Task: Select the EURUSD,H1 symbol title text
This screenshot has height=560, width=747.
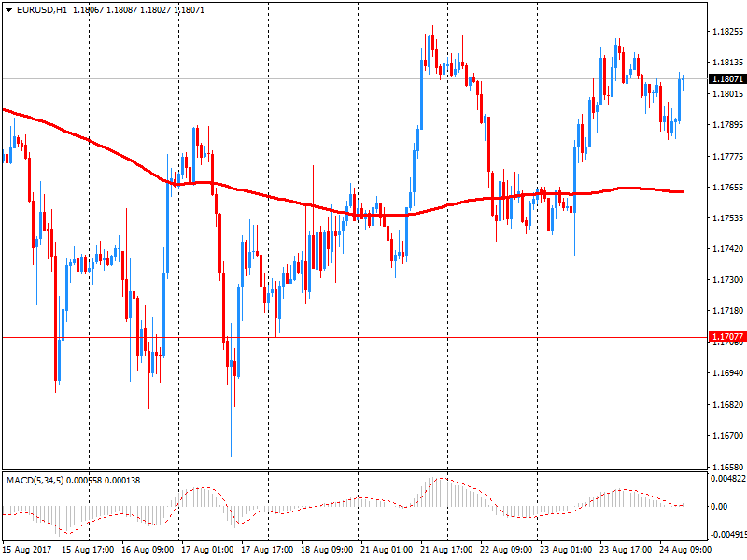Action: pos(42,10)
